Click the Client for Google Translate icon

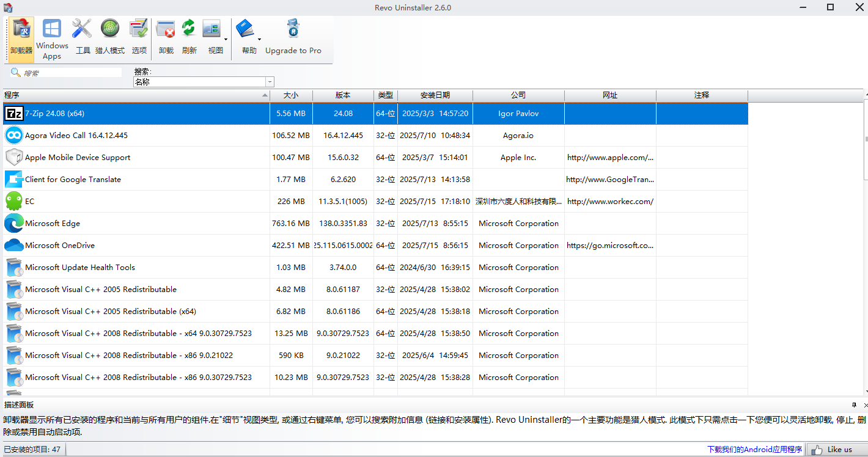pos(13,180)
